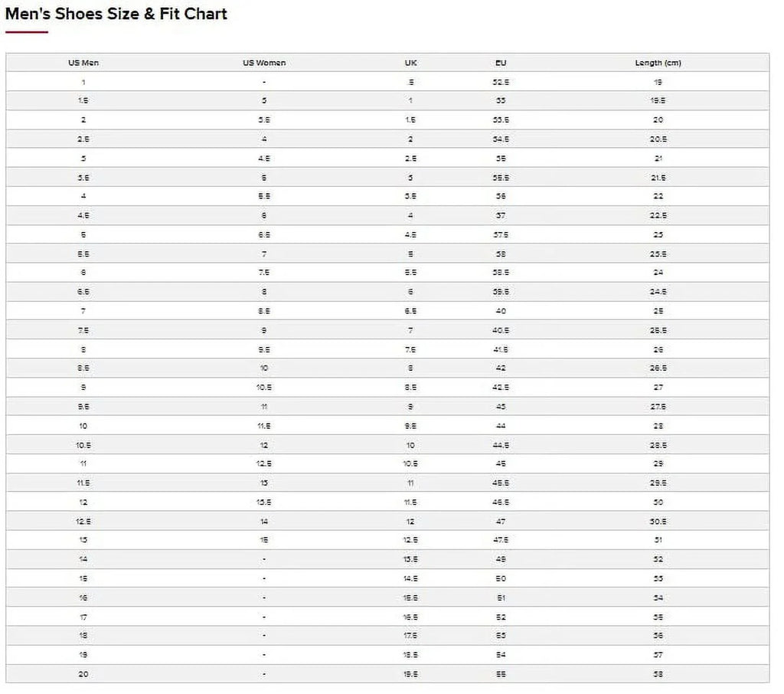
Task: Select the US Men column header
Action: [83, 63]
